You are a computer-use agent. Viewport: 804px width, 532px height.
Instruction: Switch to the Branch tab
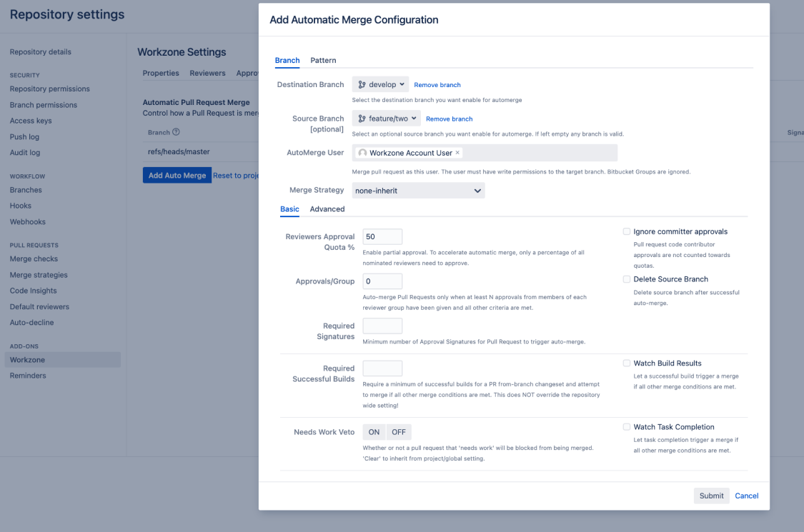(287, 61)
